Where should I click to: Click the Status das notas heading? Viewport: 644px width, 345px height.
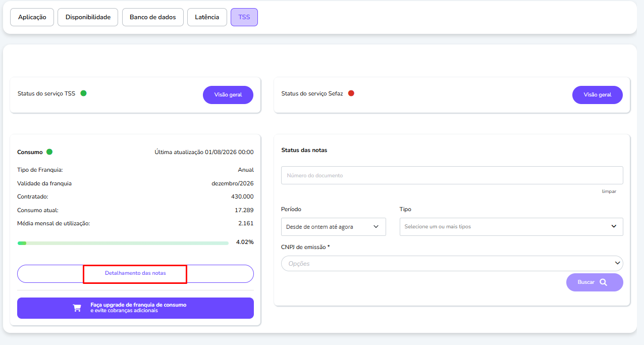(304, 150)
